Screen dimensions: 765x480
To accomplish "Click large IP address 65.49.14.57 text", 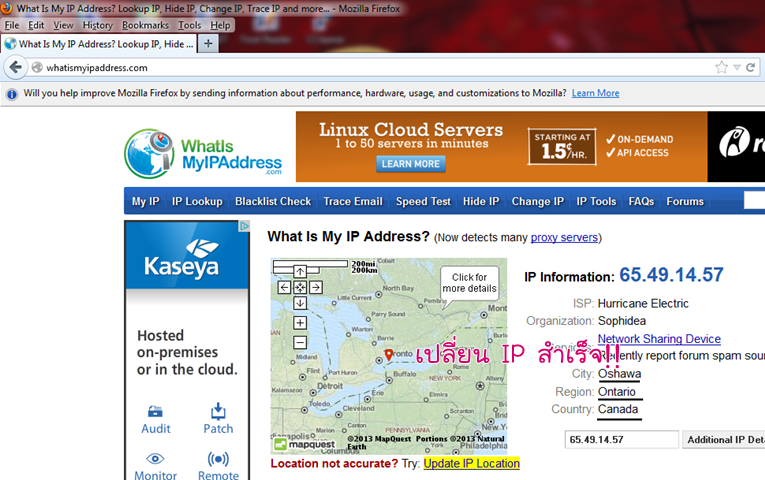I will pyautogui.click(x=671, y=275).
